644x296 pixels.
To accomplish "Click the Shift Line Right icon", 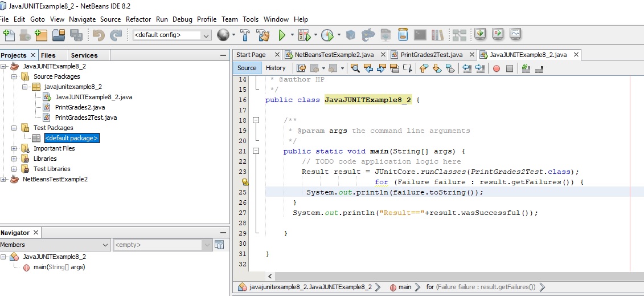I will click(x=479, y=68).
